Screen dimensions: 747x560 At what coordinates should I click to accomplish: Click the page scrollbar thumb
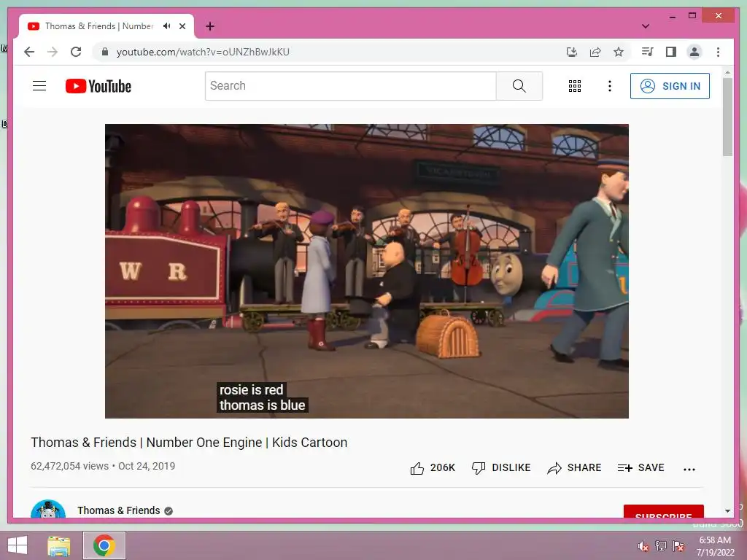727,117
